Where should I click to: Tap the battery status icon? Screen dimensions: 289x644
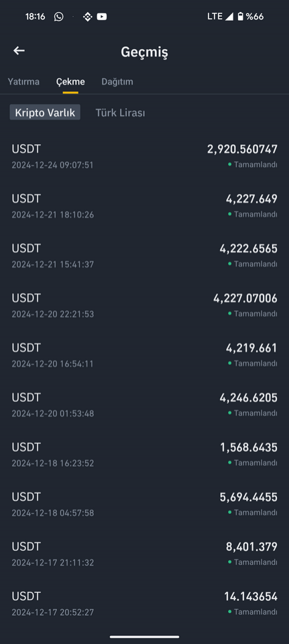(240, 16)
